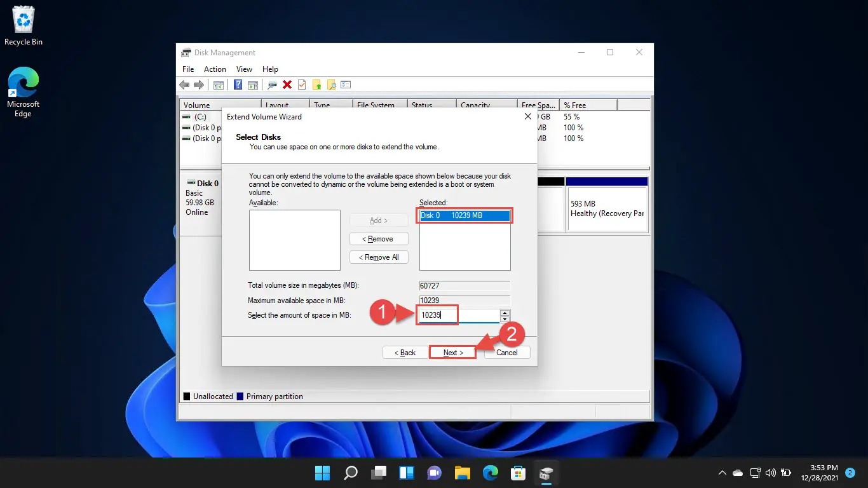Click the folder with green arrow toolbar icon
868x488 pixels.
(x=316, y=85)
